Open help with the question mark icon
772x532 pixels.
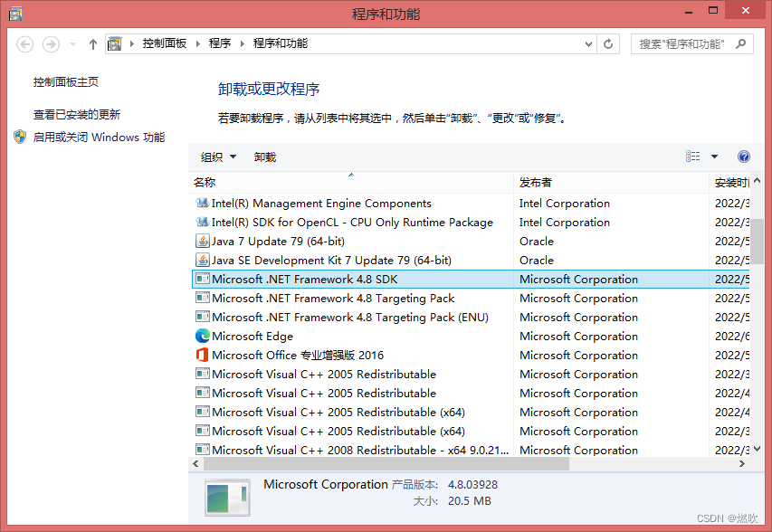[743, 157]
